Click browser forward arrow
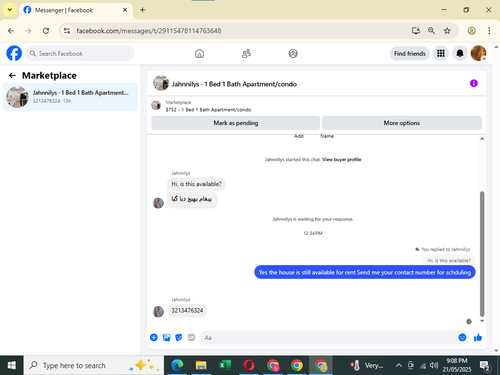This screenshot has height=375, width=500. coord(28,31)
